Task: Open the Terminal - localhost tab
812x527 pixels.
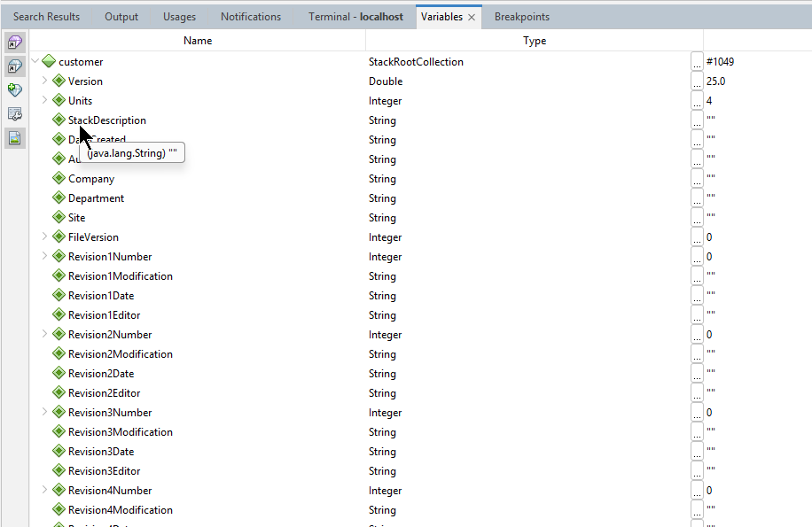Action: pos(355,17)
